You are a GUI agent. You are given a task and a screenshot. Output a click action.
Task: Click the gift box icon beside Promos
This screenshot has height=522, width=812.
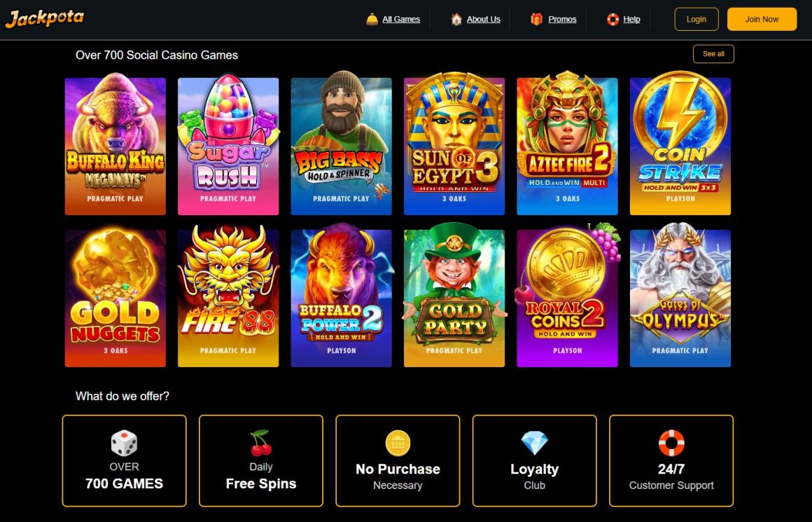[x=536, y=19]
